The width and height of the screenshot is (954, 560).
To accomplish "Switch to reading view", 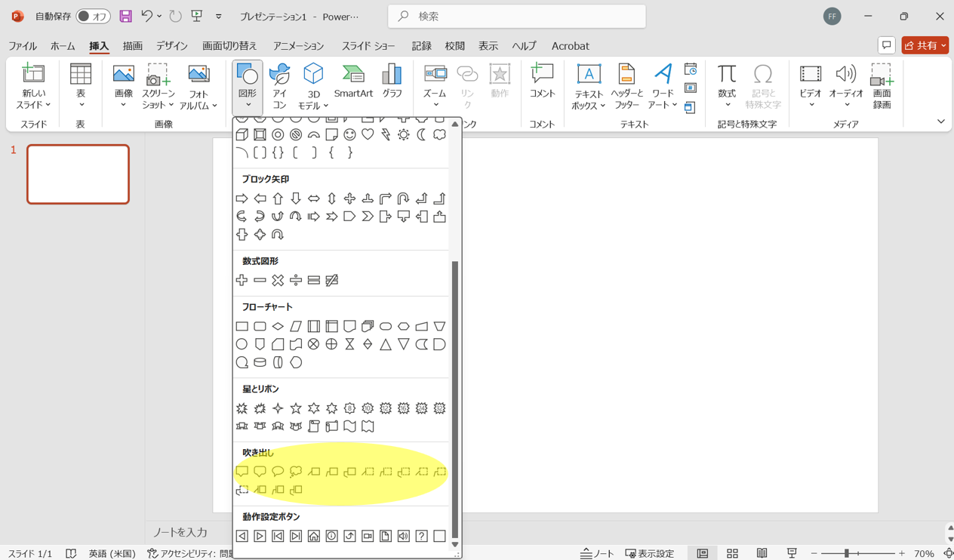I will point(762,553).
